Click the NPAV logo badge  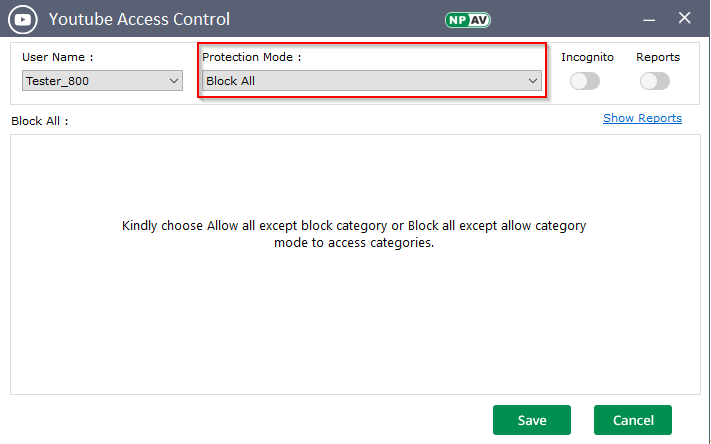tap(468, 19)
